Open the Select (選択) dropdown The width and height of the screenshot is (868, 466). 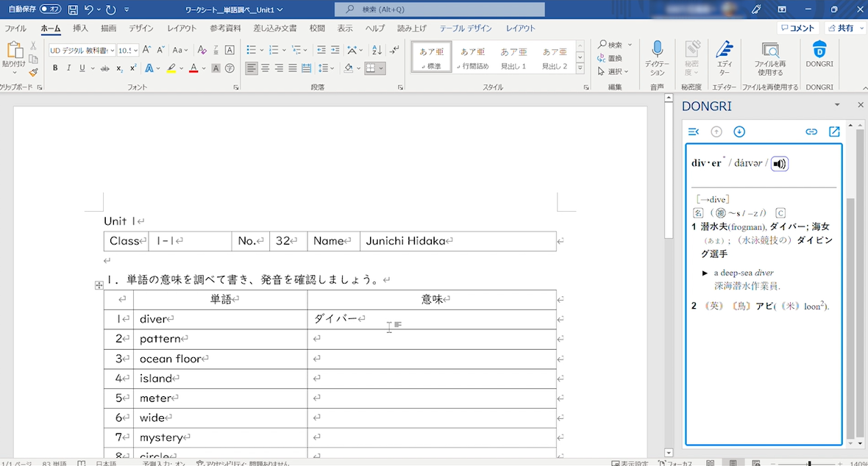coord(613,71)
